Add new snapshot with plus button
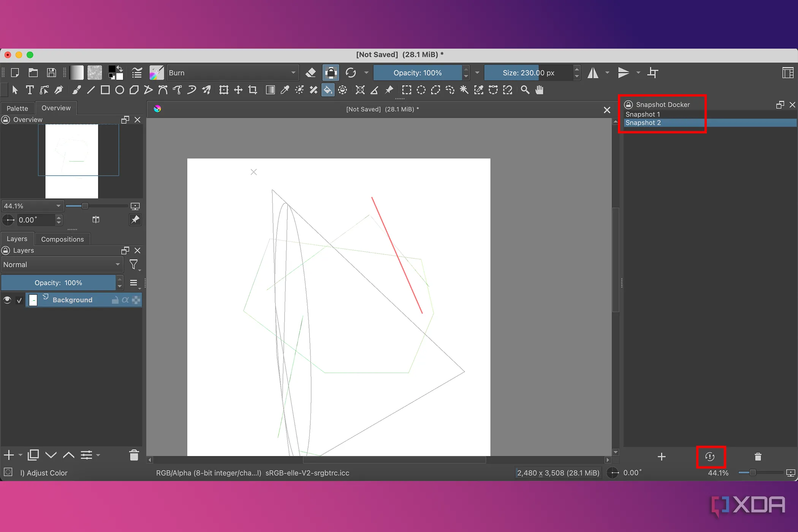 click(x=661, y=456)
